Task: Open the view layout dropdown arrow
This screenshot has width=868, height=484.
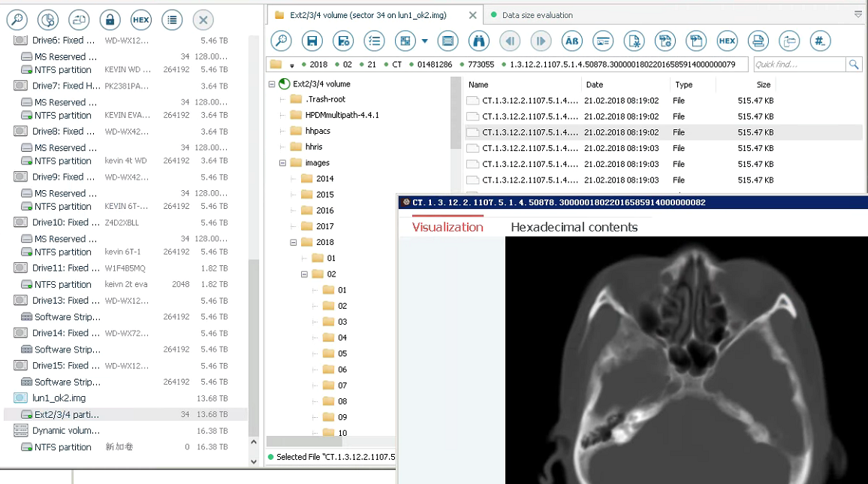Action: click(424, 41)
